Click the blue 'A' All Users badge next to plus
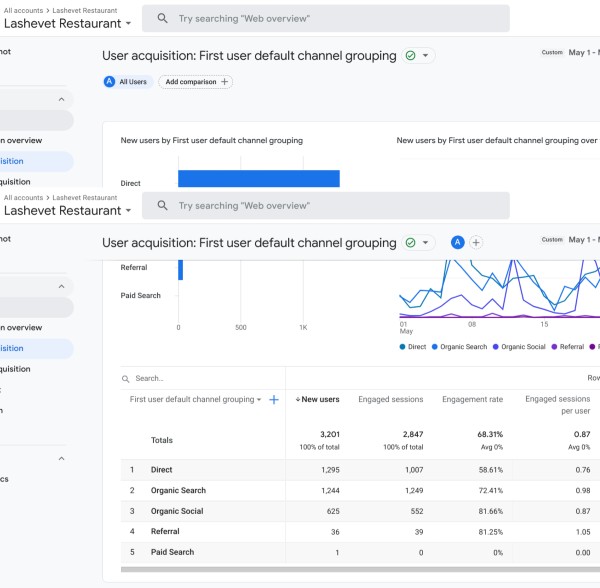This screenshot has width=600, height=588. (457, 243)
